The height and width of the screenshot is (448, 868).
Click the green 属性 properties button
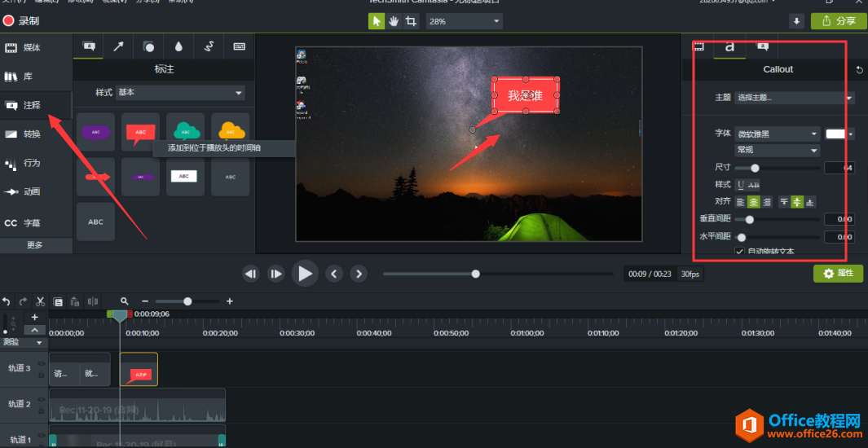pyautogui.click(x=838, y=273)
